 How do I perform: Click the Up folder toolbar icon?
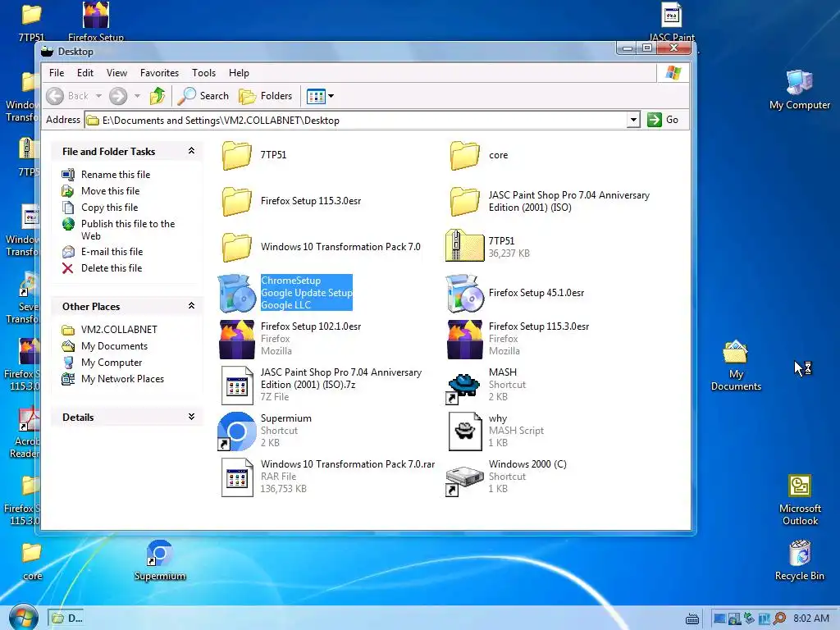coord(157,96)
